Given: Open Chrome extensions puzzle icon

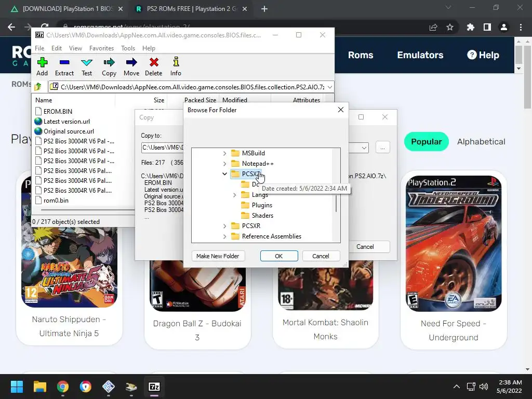Looking at the screenshot, I should (470, 27).
